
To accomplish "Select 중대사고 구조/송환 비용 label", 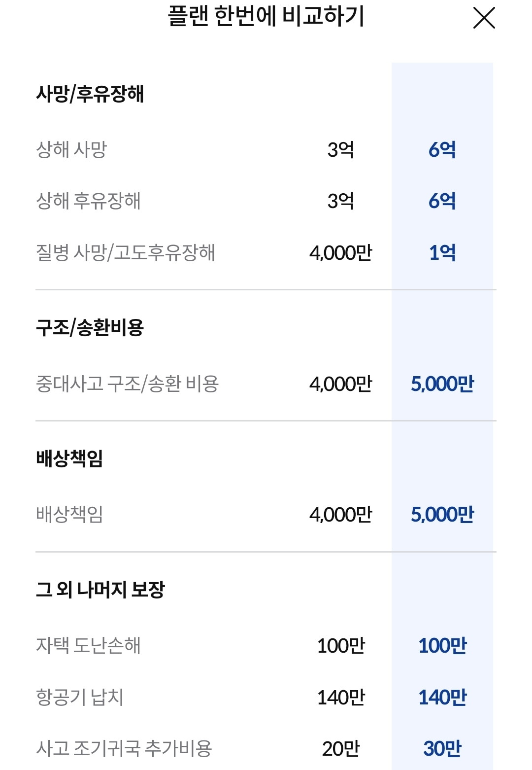I will [127, 384].
